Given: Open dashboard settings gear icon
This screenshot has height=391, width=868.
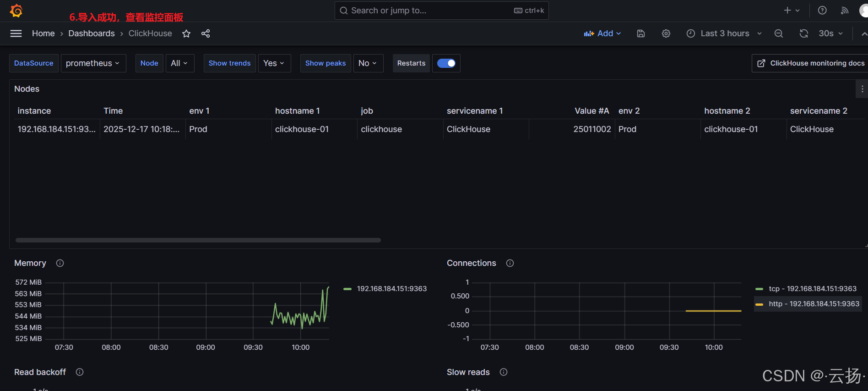Looking at the screenshot, I should coord(666,33).
